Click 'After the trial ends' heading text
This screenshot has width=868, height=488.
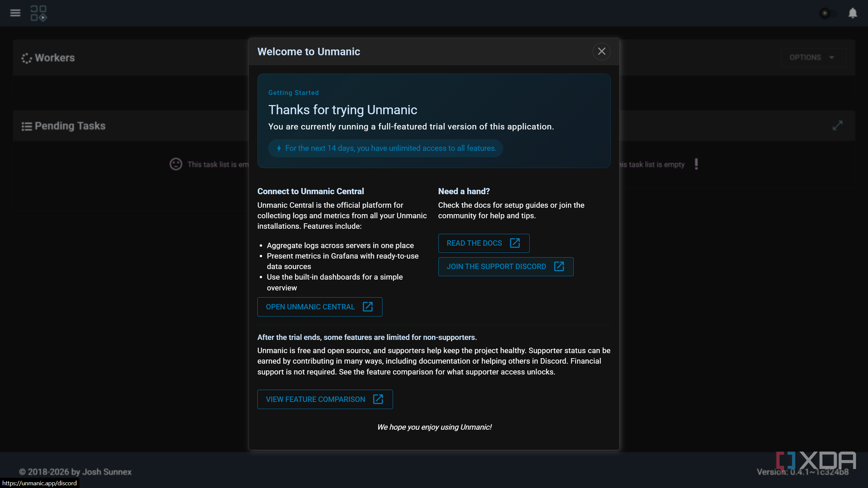(367, 337)
